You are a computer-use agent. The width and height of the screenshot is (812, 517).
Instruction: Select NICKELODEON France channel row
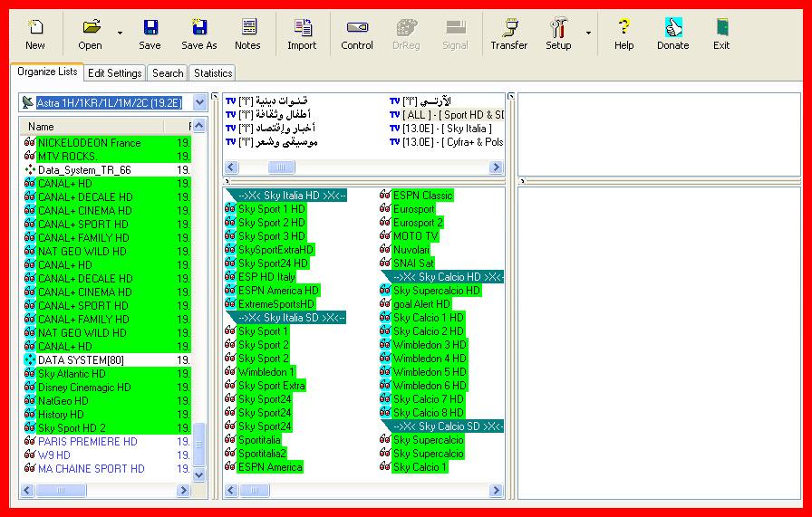[x=107, y=143]
